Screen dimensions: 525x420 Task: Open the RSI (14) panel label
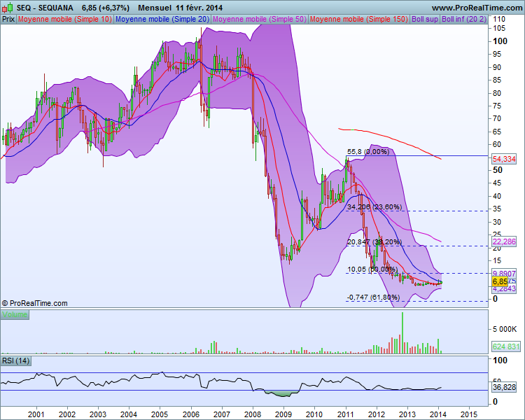[15, 360]
